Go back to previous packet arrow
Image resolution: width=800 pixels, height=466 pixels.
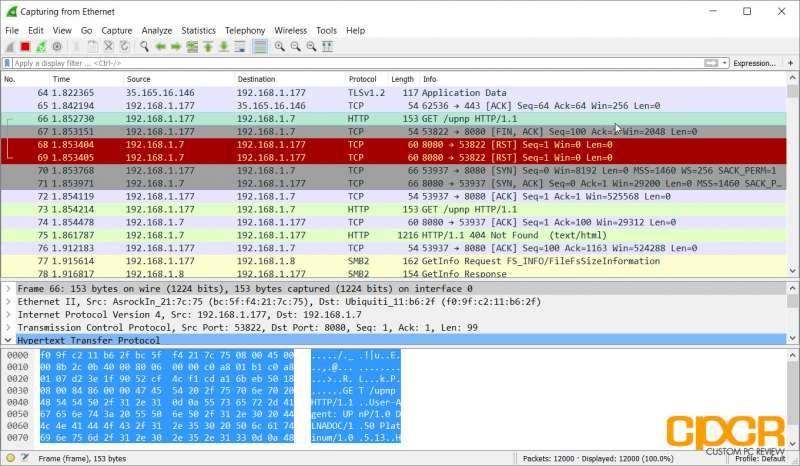click(160, 46)
